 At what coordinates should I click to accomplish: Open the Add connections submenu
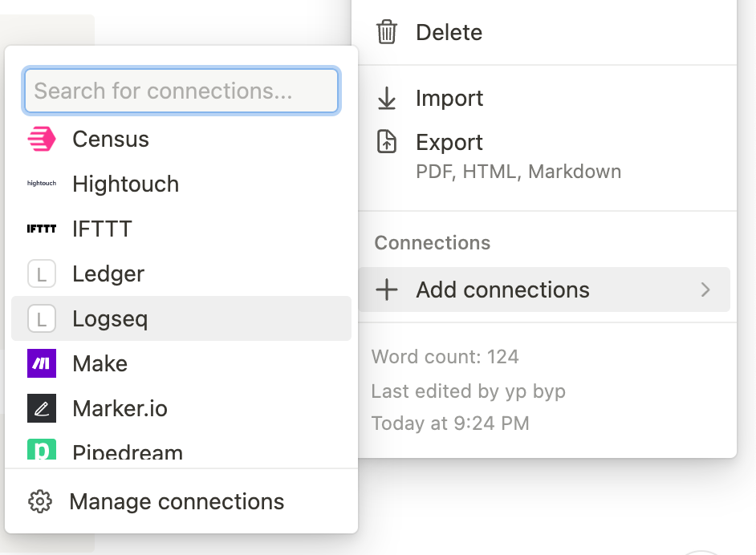coord(544,290)
